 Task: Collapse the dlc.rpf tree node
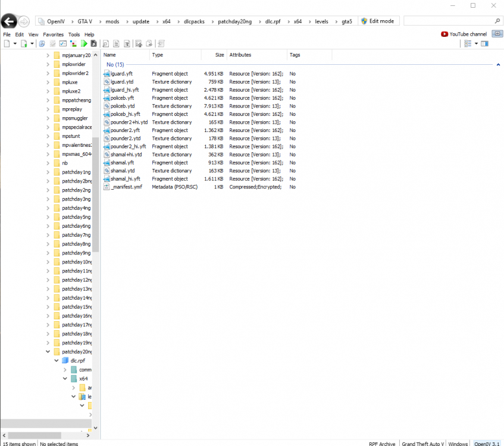tap(57, 360)
